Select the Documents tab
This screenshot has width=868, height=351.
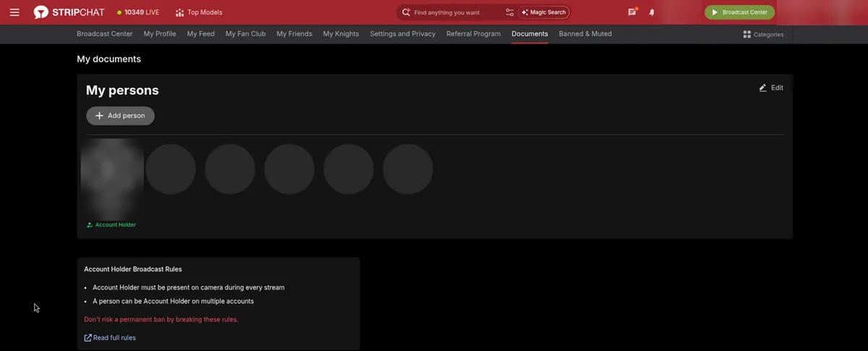point(529,34)
